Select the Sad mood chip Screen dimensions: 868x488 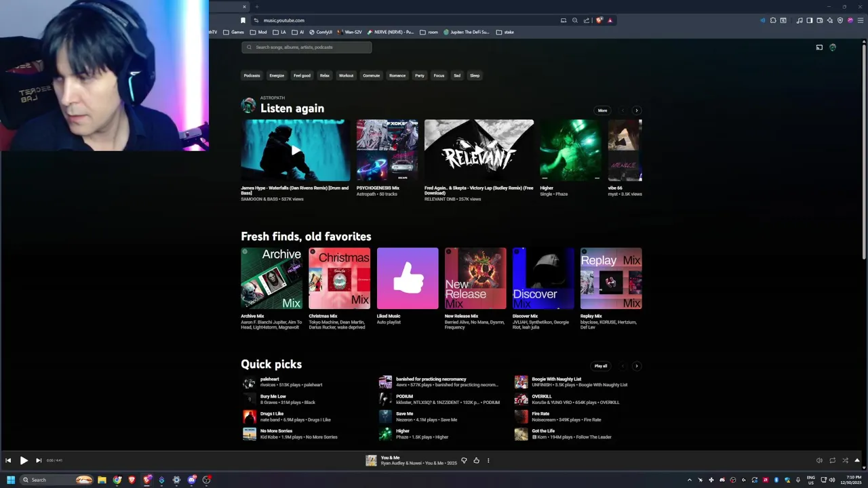[x=457, y=75]
